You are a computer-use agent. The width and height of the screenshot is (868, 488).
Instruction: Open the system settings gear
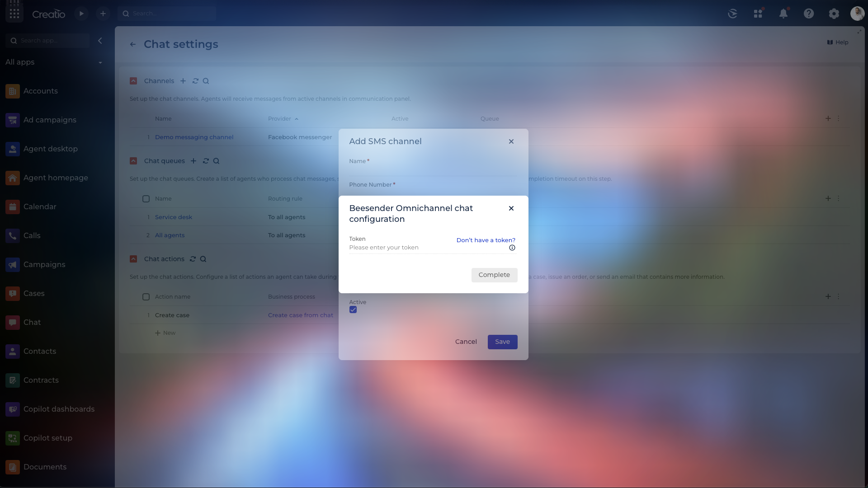(834, 14)
